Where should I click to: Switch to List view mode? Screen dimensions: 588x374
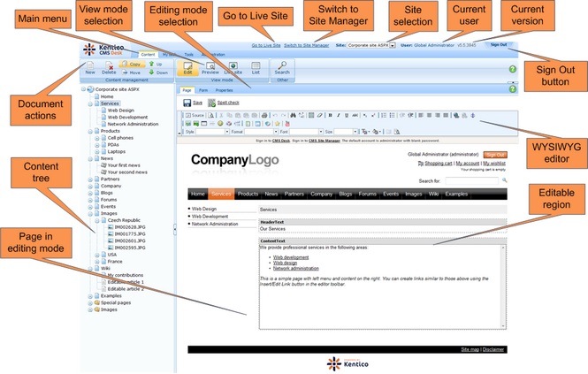pyautogui.click(x=254, y=67)
